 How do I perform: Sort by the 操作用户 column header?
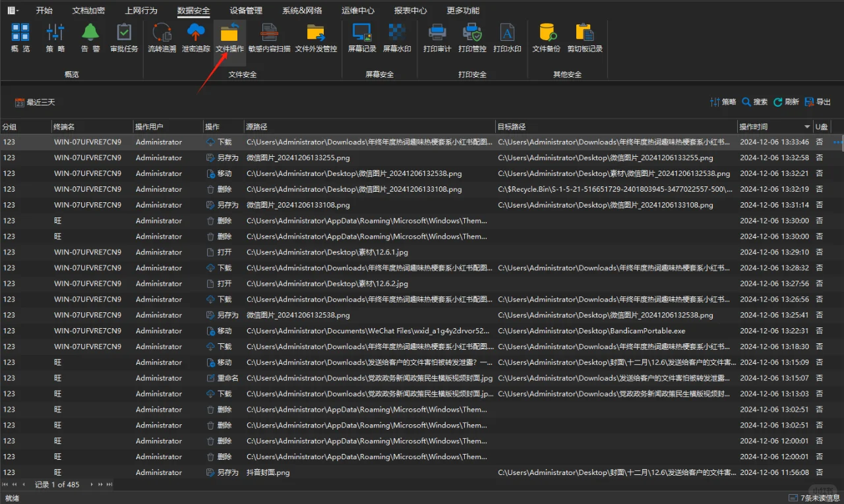[168, 126]
